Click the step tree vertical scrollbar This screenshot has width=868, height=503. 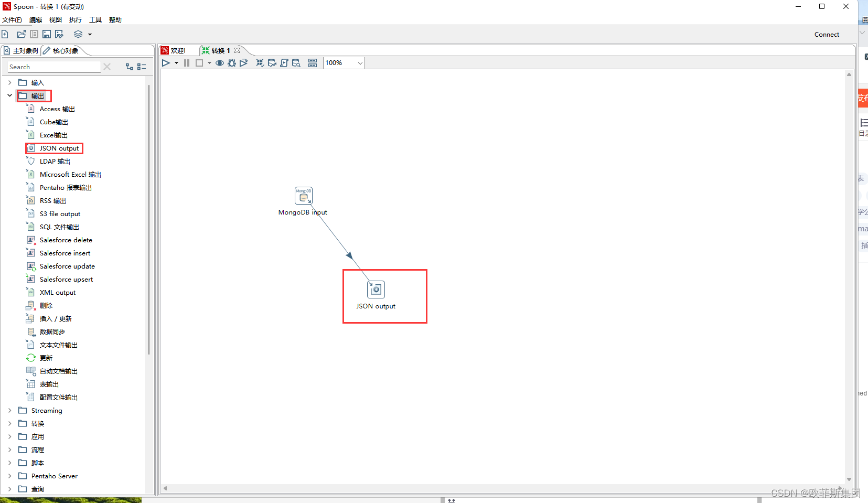tap(149, 219)
